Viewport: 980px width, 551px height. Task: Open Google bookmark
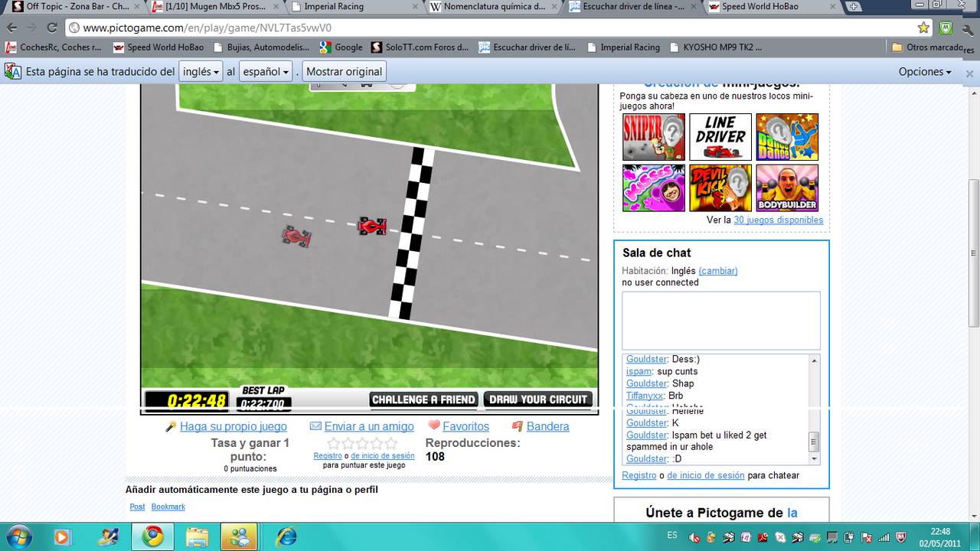(341, 47)
